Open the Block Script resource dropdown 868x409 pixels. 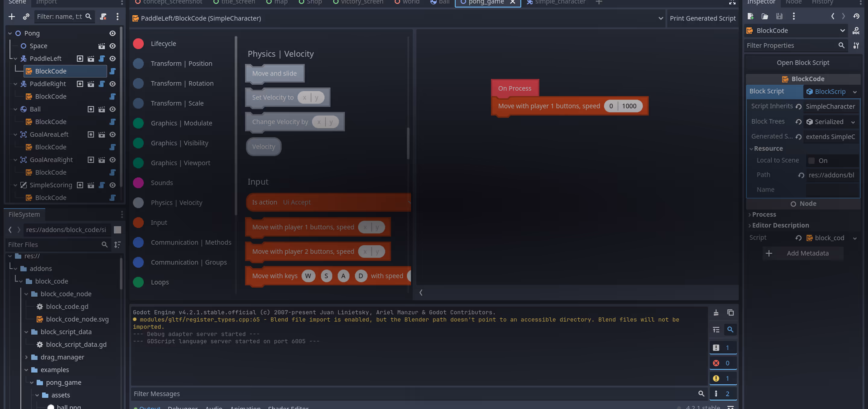click(854, 92)
